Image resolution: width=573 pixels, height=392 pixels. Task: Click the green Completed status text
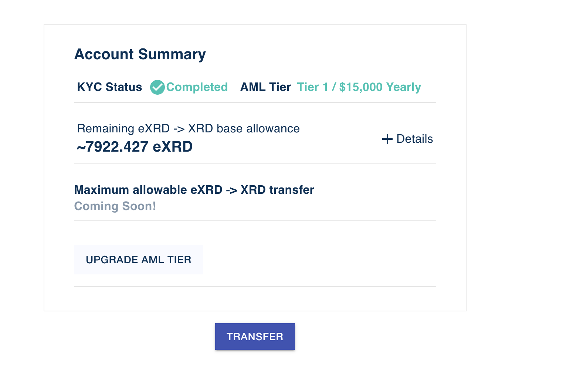pos(197,87)
